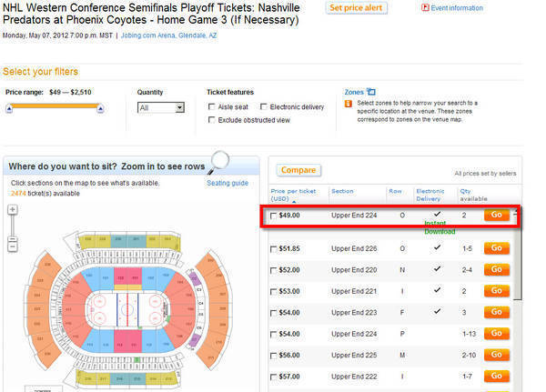Image resolution: width=546 pixels, height=392 pixels.
Task: Click the price column sort arrow
Action: pos(294,201)
